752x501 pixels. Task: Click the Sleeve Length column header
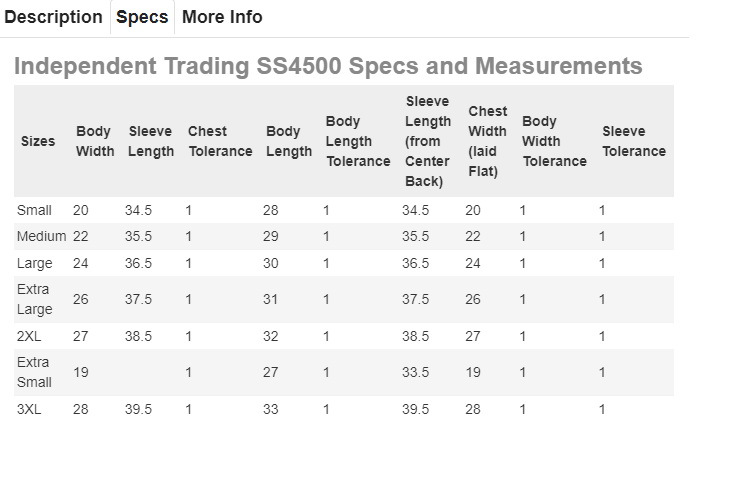click(151, 141)
